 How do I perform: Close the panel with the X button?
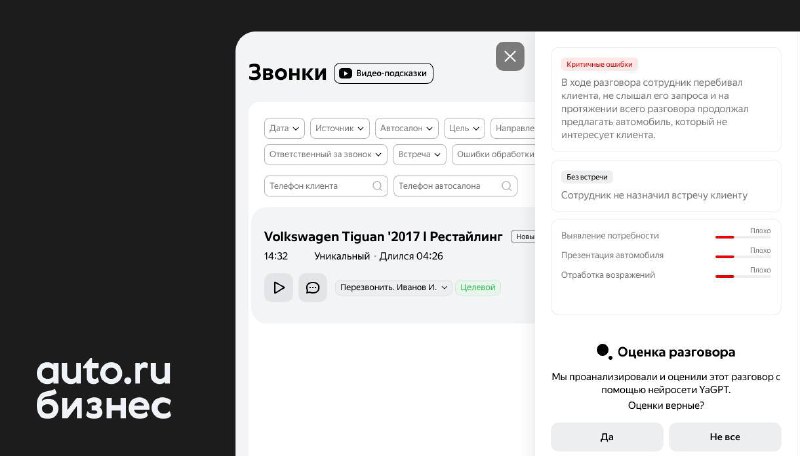click(510, 57)
